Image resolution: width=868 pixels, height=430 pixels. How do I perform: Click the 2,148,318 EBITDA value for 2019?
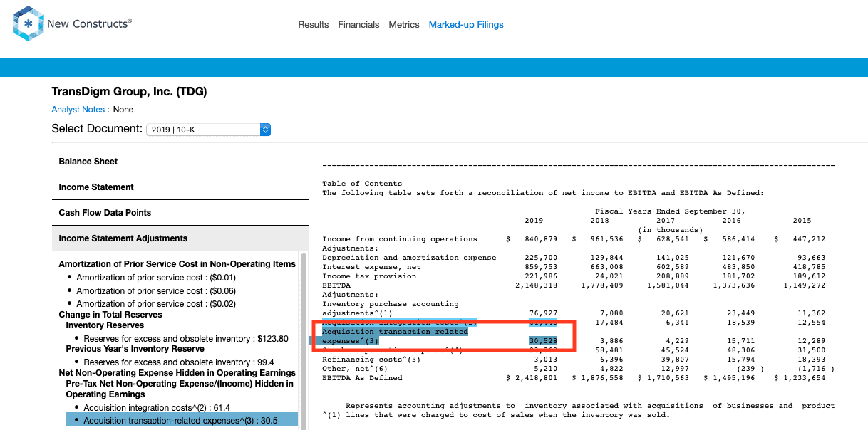click(x=536, y=285)
